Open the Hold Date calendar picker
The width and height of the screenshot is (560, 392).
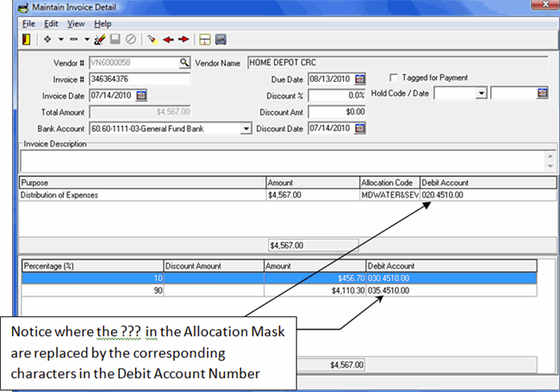(541, 93)
